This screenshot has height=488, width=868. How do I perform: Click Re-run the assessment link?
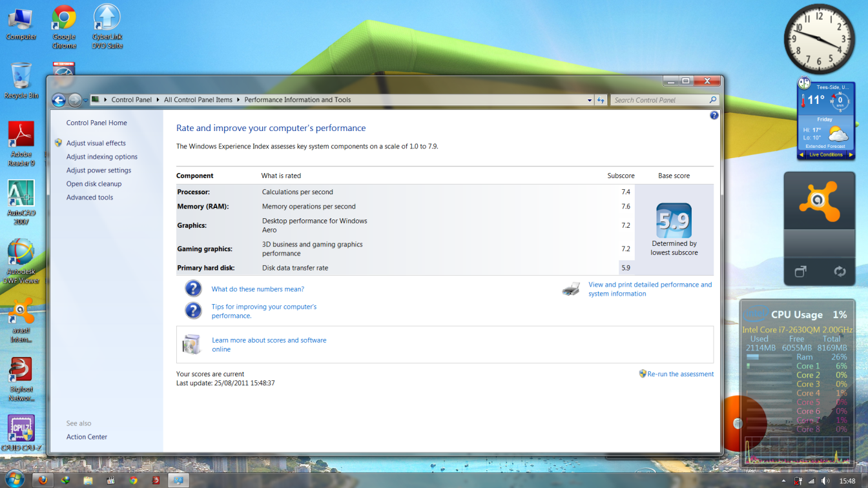(x=680, y=374)
